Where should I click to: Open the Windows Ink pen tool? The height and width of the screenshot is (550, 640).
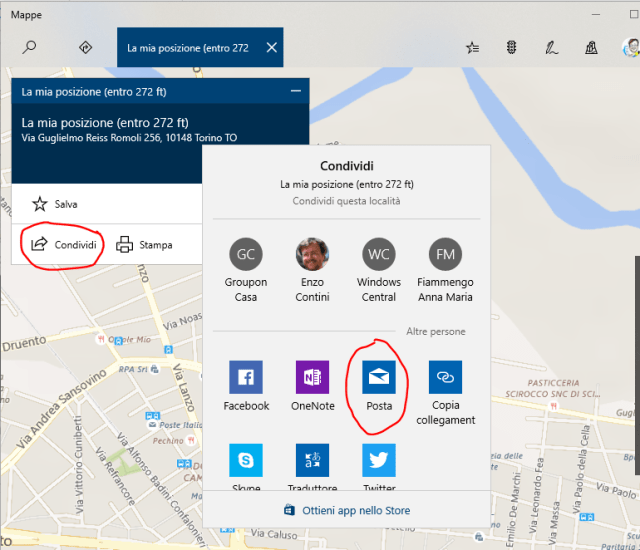(x=551, y=48)
